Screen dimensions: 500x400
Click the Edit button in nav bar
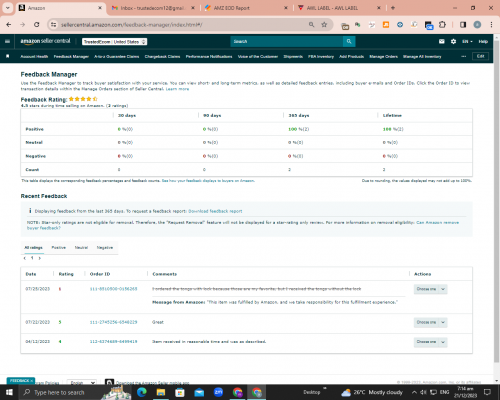coord(480,56)
